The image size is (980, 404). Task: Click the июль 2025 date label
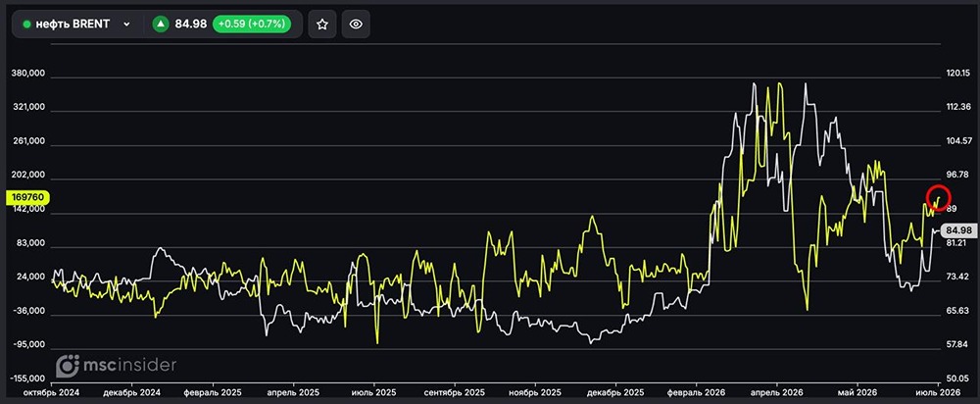[374, 393]
